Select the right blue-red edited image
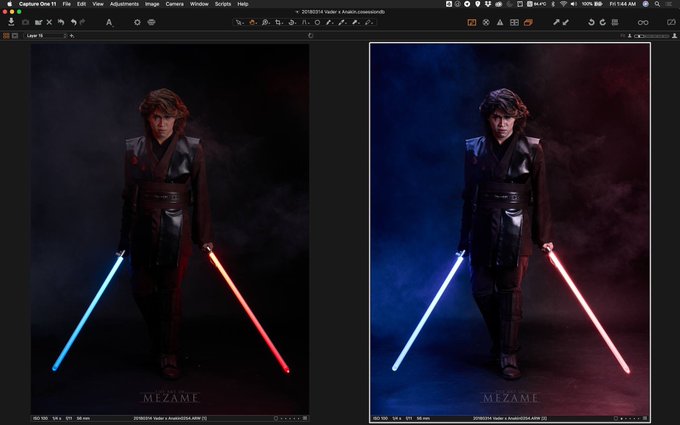The height and width of the screenshot is (425, 680). pos(510,229)
